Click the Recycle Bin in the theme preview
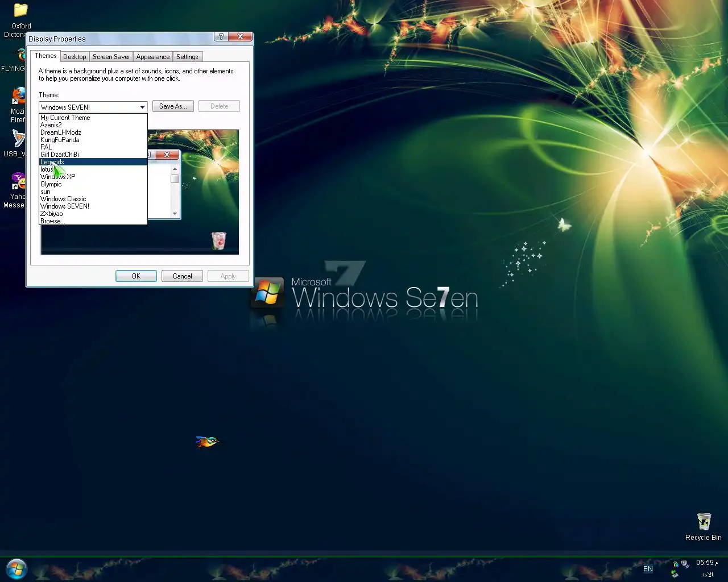 219,240
